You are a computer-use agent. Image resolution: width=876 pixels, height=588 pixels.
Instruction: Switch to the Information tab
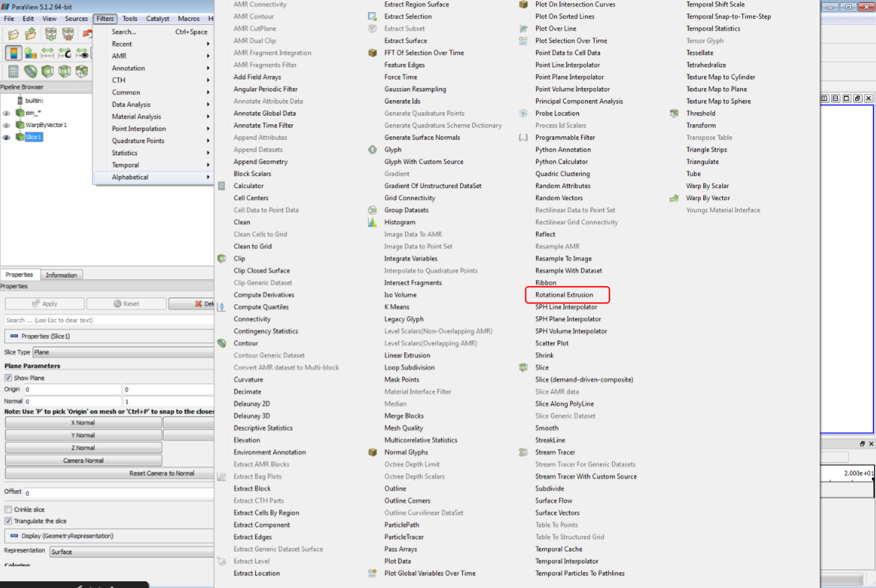61,275
